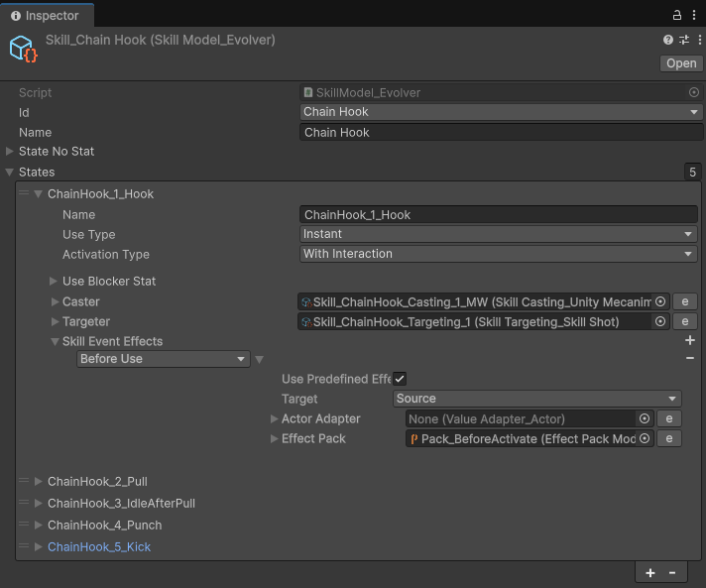Open the Use Type dropdown set to Instant

[x=499, y=234]
